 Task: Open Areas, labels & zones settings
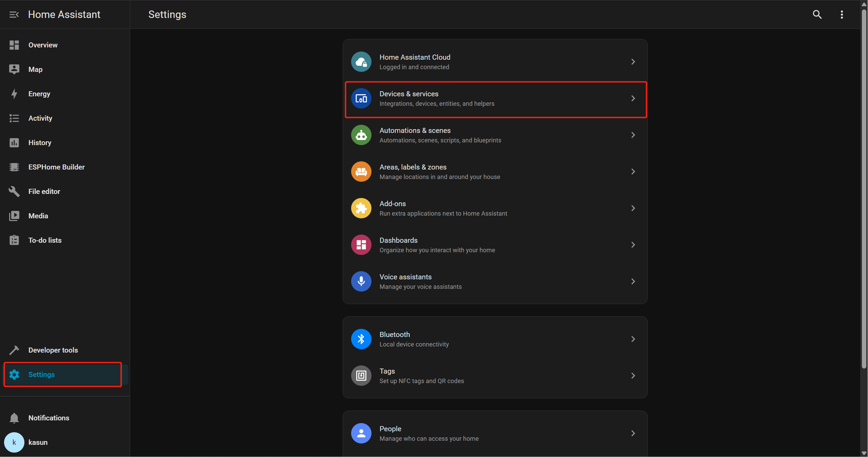point(440,172)
